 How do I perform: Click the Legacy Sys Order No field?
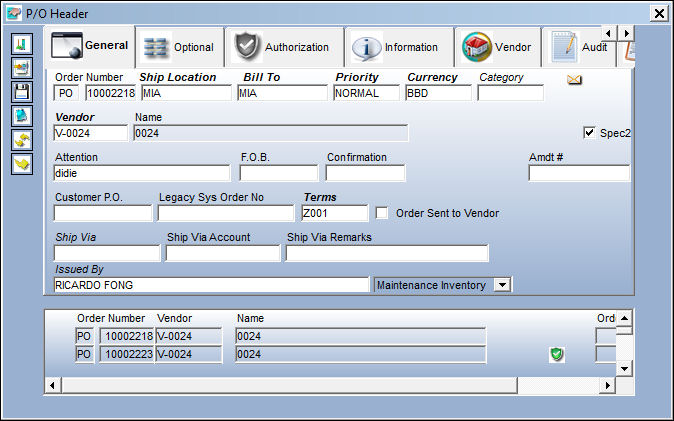[226, 213]
